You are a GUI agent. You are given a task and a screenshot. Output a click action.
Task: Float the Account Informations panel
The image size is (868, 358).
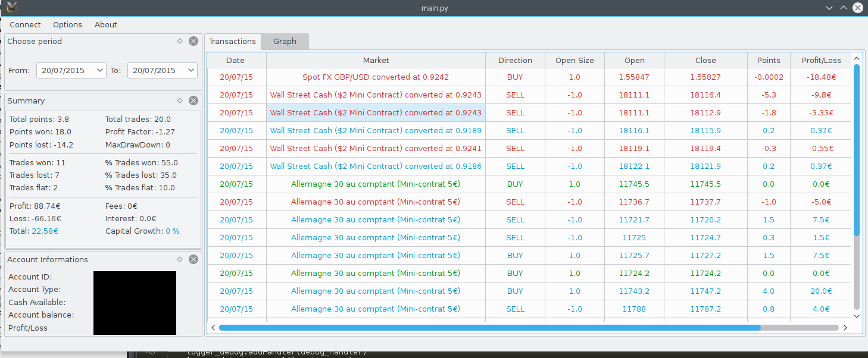point(180,259)
